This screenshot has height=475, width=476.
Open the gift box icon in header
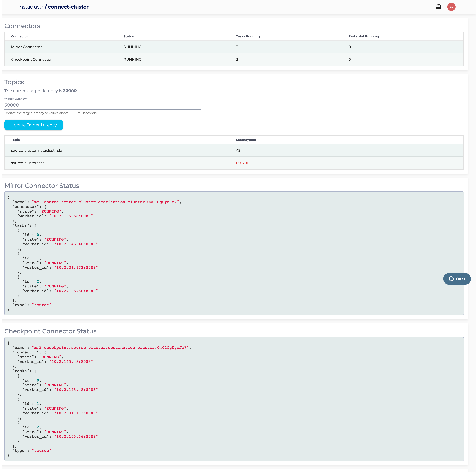[x=438, y=7]
